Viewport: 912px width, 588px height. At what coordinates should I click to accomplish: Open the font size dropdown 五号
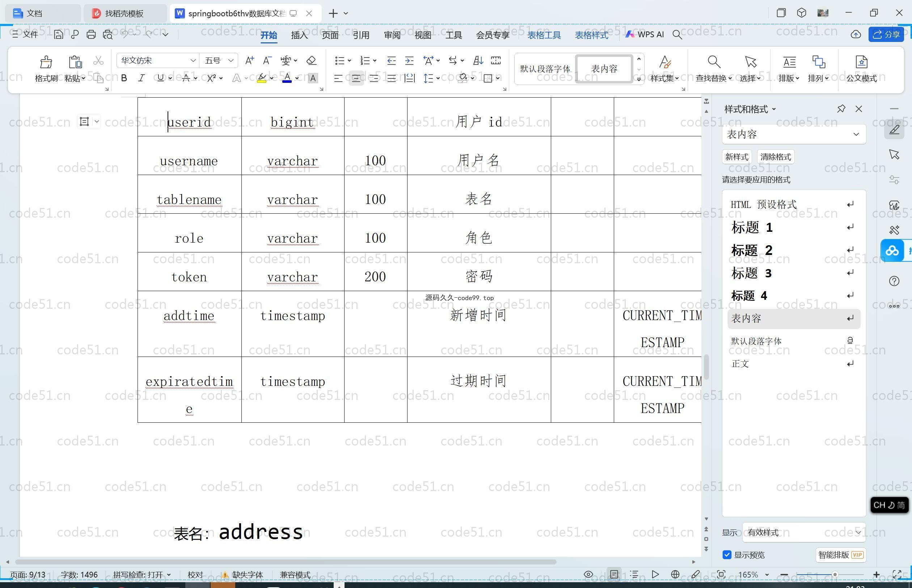(x=231, y=60)
